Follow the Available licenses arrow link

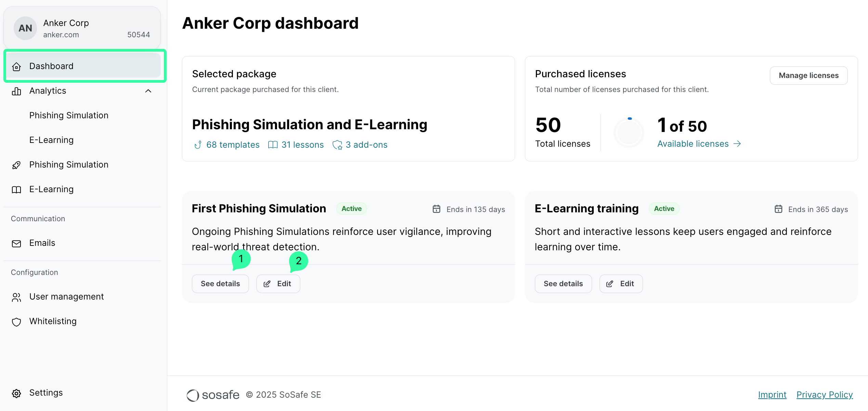(699, 144)
